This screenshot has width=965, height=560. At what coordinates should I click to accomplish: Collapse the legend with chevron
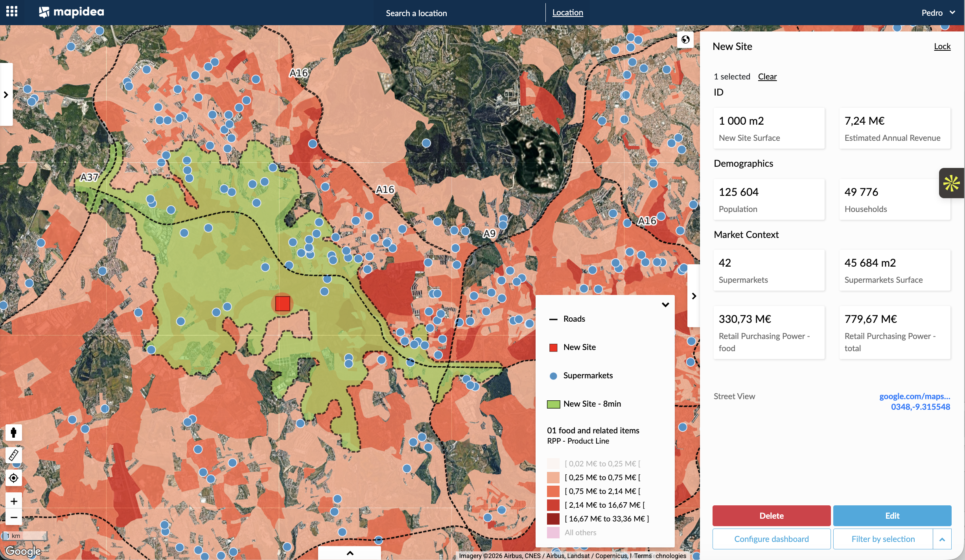665,305
